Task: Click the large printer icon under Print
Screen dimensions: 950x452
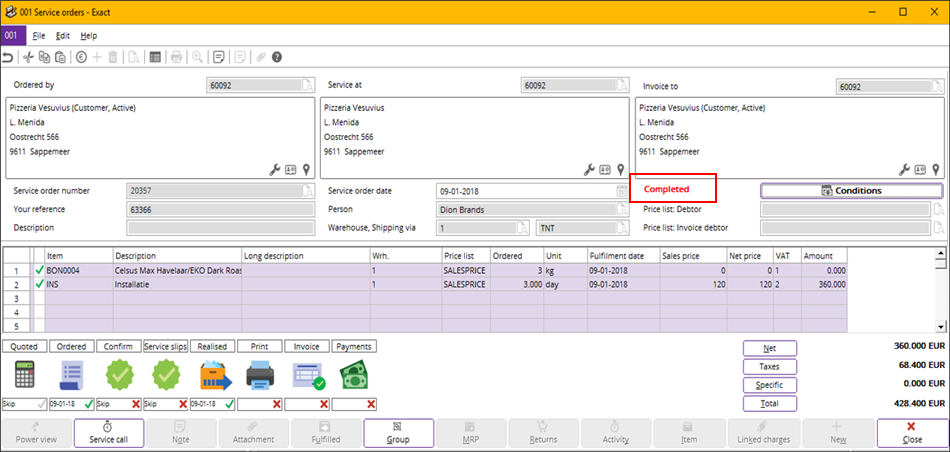Action: (260, 376)
